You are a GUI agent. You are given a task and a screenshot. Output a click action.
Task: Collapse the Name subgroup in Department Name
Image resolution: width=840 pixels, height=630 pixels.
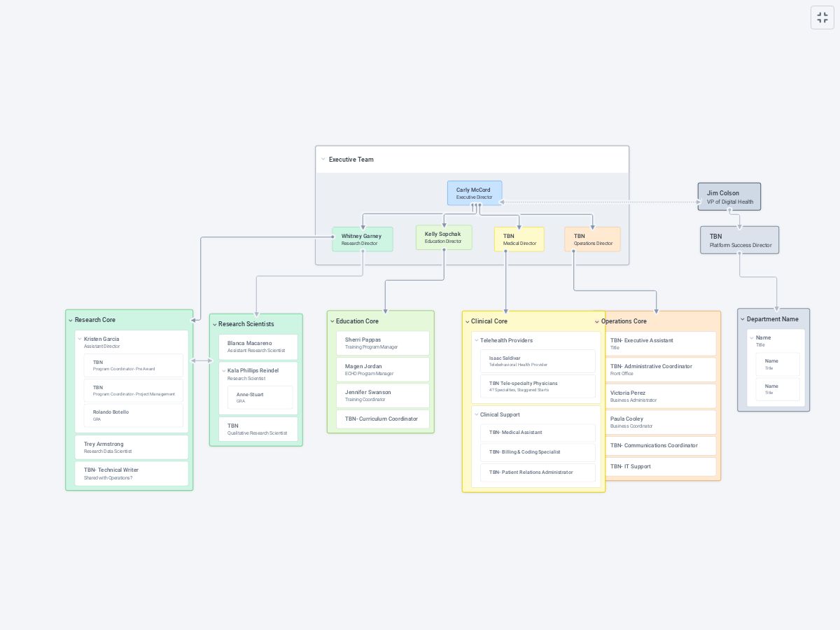tap(752, 338)
